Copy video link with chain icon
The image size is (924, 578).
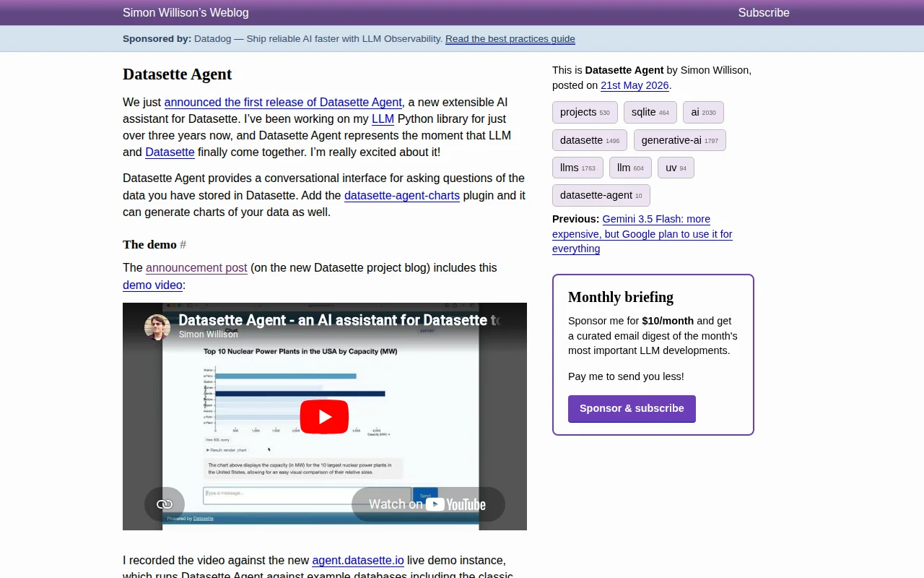pyautogui.click(x=165, y=504)
